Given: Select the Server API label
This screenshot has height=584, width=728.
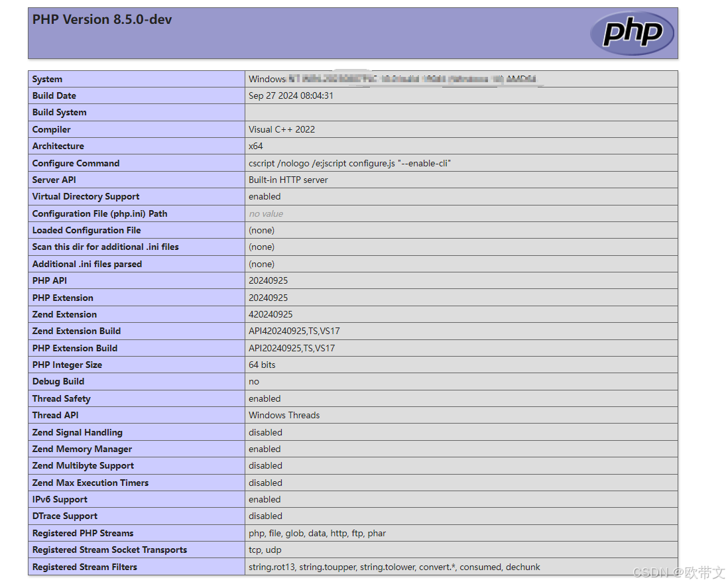Looking at the screenshot, I should [x=54, y=180].
